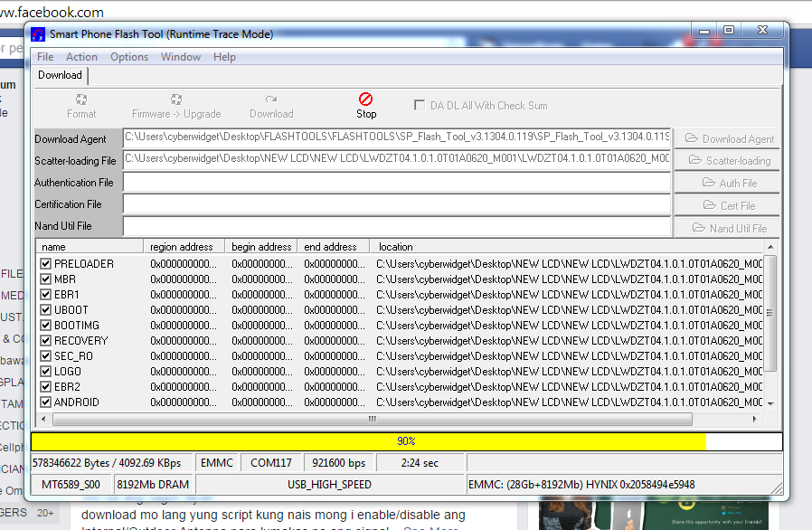The height and width of the screenshot is (530, 812).
Task: Click the red Stop icon
Action: click(x=365, y=99)
